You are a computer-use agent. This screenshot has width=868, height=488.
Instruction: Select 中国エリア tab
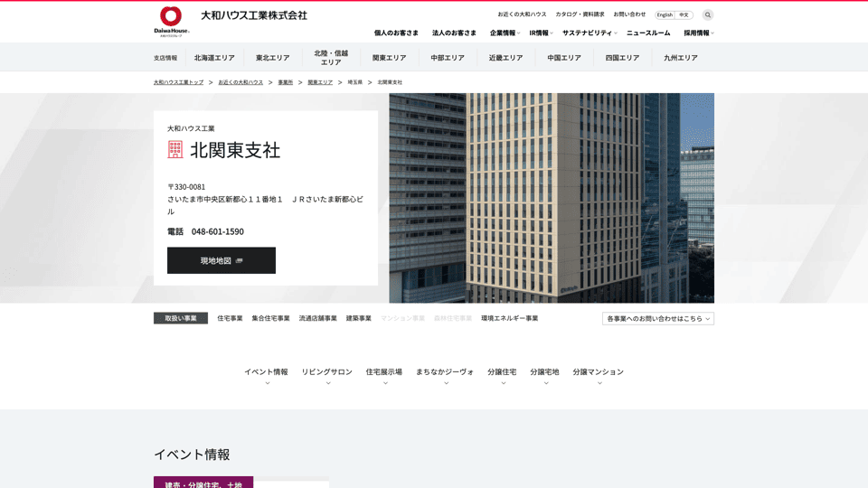(564, 58)
